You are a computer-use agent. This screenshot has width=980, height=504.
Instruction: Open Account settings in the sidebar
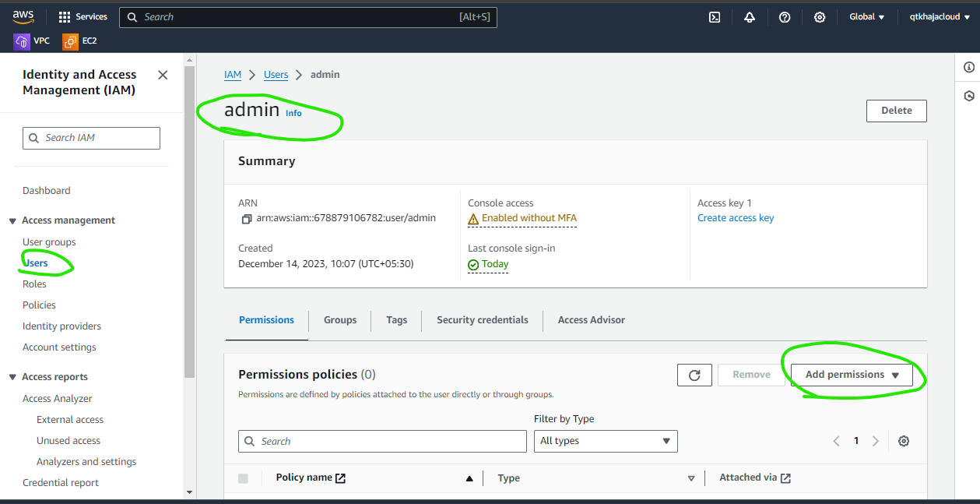(59, 347)
